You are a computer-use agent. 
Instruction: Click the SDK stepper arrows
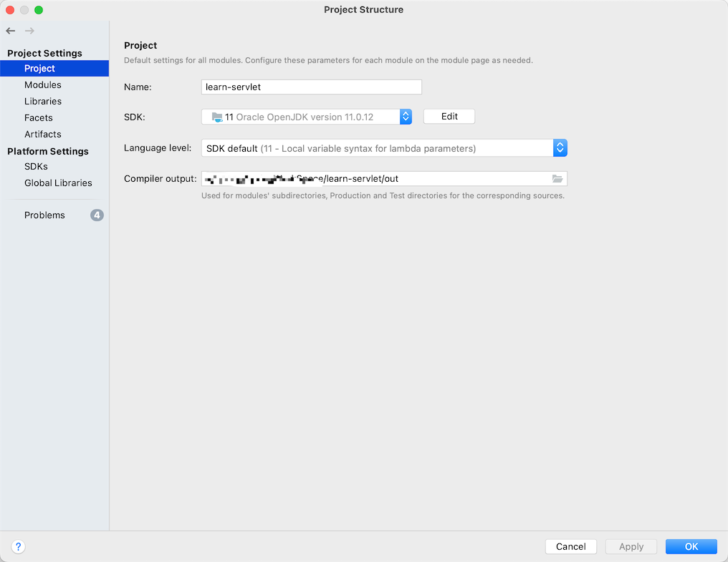tap(406, 116)
